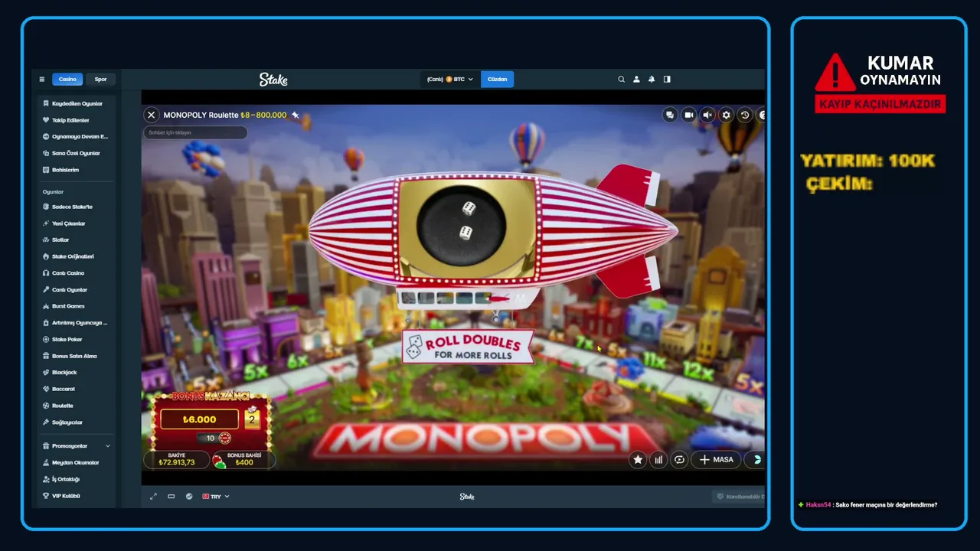Viewport: 980px width, 551px height.
Task: Click the repeat/autoplay circular icon
Action: 679,460
